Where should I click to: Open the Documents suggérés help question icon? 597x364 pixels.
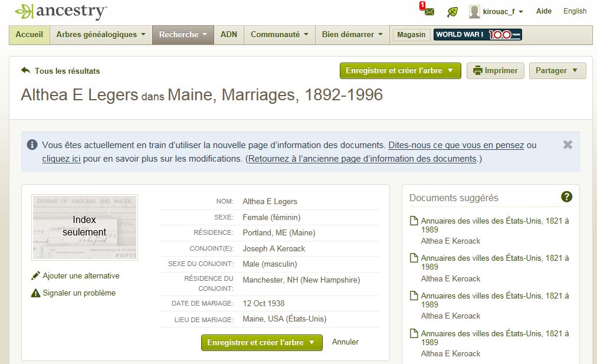click(x=566, y=197)
